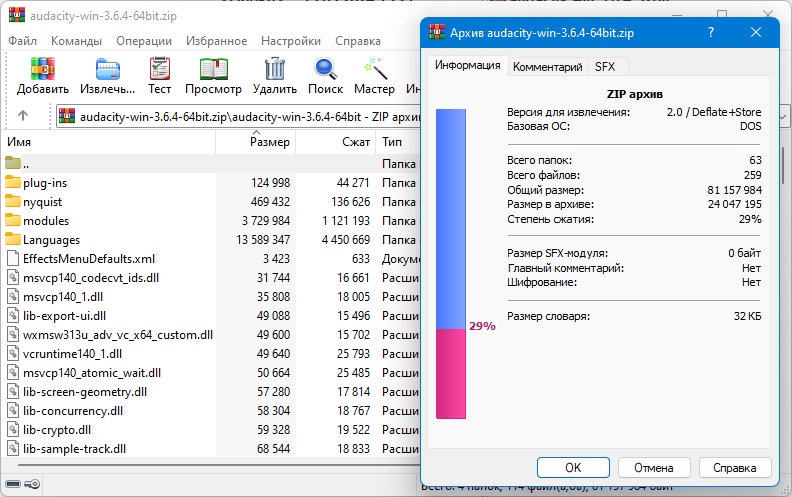Click the Отмена button
792x497 pixels.
tap(654, 468)
